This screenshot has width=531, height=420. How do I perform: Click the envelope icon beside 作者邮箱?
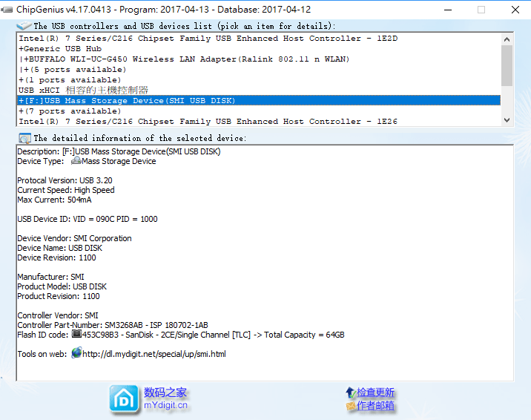[351, 405]
